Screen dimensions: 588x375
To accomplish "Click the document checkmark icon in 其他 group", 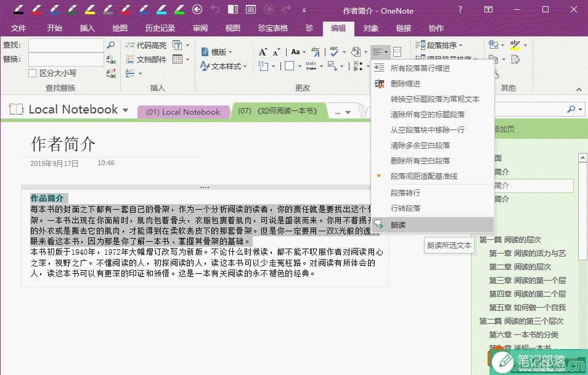I will [x=516, y=59].
